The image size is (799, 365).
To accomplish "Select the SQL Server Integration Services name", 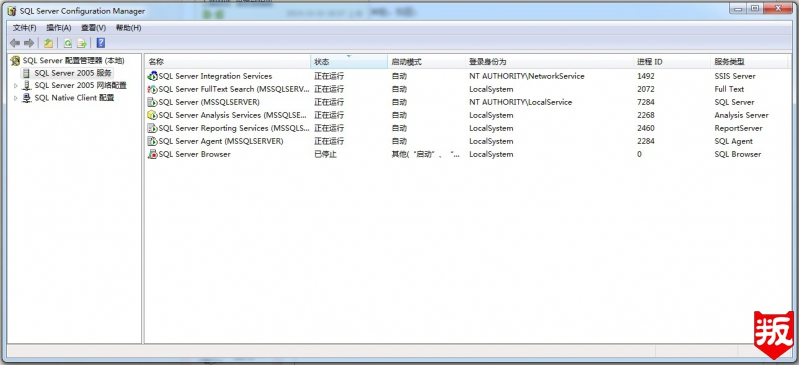I will click(x=215, y=76).
